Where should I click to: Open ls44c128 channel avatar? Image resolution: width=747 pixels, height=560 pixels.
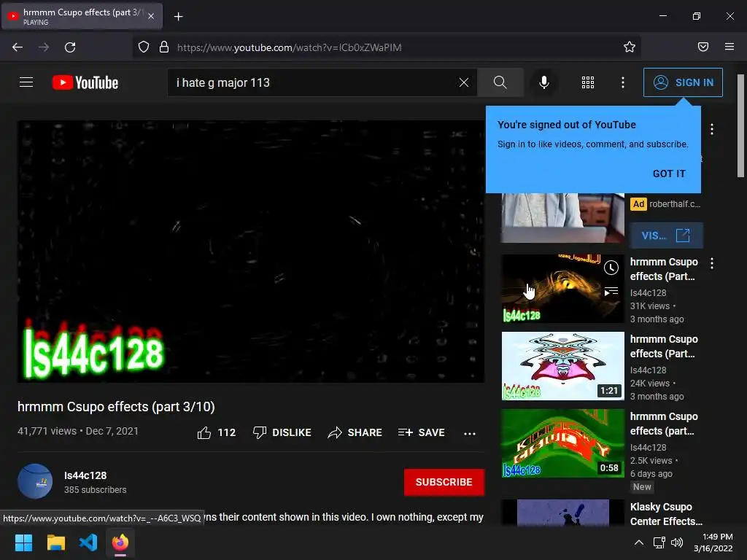[x=35, y=481]
